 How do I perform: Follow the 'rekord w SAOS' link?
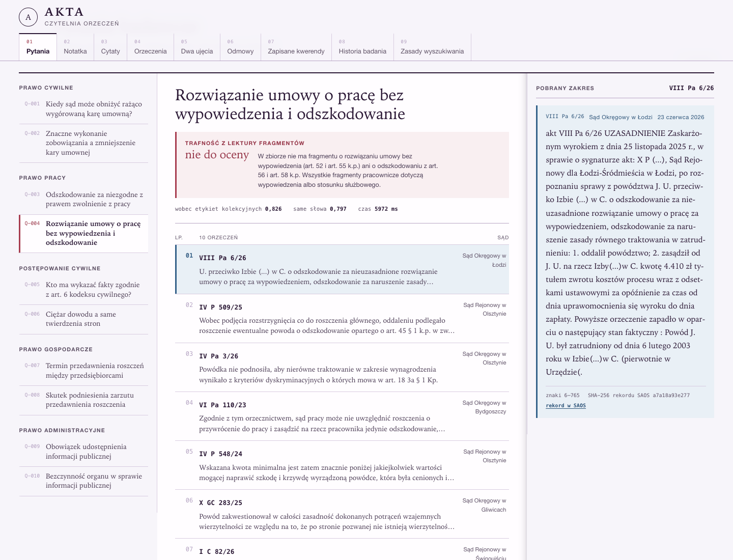pos(566,406)
